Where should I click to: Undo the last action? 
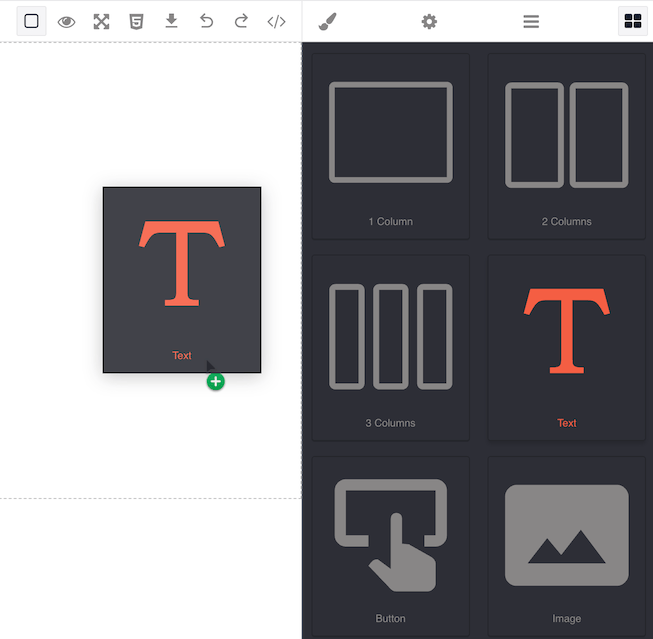tap(206, 21)
